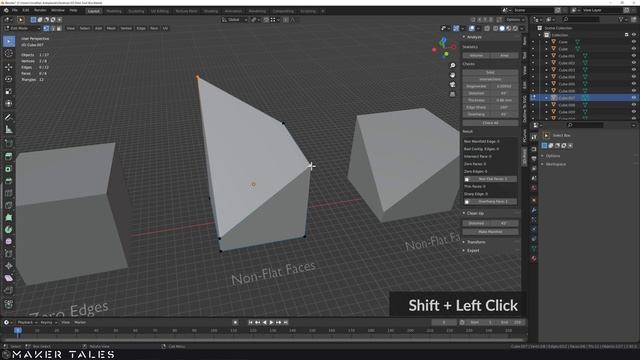Click the Make Manifold button
640x360 pixels.
click(x=491, y=232)
